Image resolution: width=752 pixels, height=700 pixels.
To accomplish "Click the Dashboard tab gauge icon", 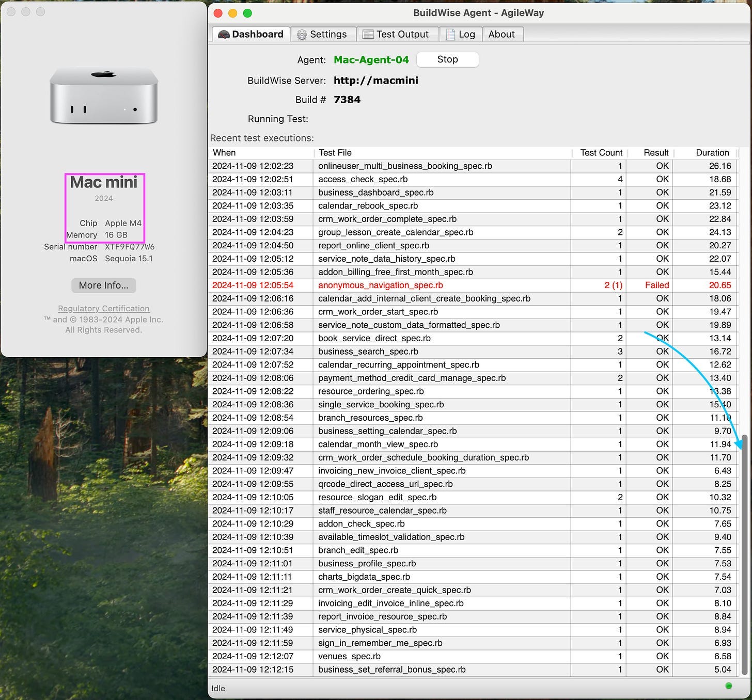I will (x=224, y=35).
